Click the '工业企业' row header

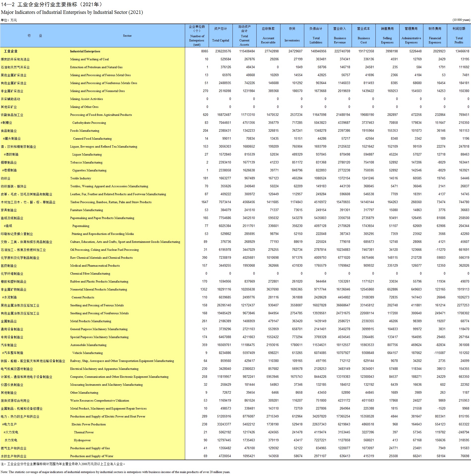11,51
